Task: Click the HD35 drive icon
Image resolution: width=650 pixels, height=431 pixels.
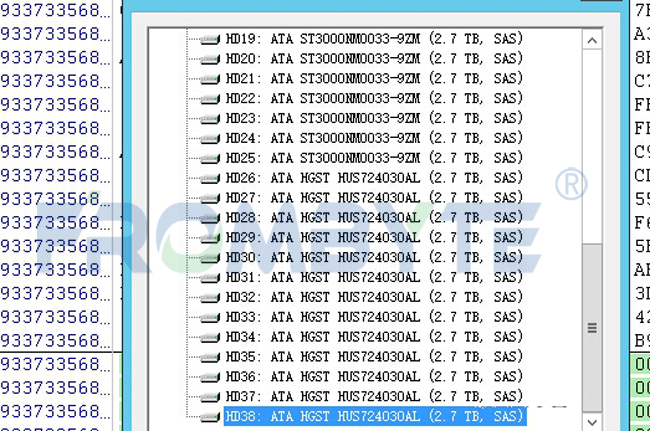Action: click(210, 358)
